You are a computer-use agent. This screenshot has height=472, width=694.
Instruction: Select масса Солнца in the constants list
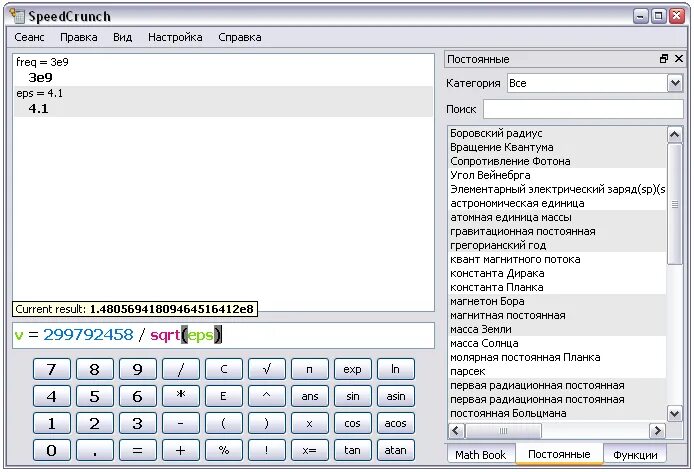click(557, 343)
